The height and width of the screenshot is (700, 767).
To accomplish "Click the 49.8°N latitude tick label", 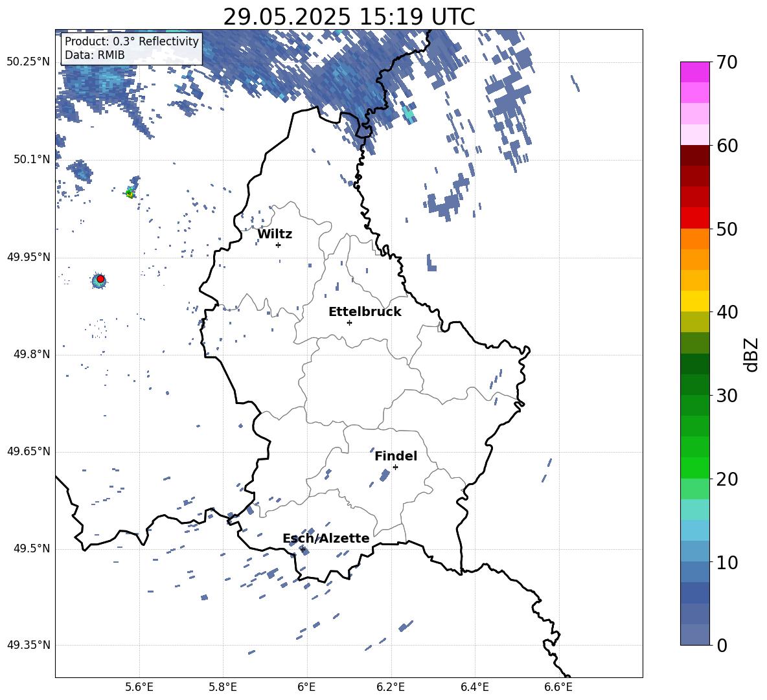I will pos(32,354).
